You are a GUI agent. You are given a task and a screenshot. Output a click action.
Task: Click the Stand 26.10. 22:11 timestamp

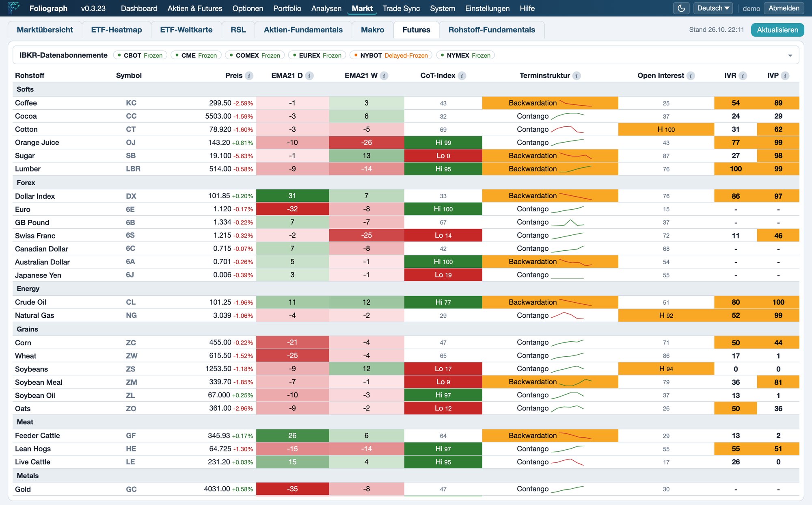click(x=717, y=30)
